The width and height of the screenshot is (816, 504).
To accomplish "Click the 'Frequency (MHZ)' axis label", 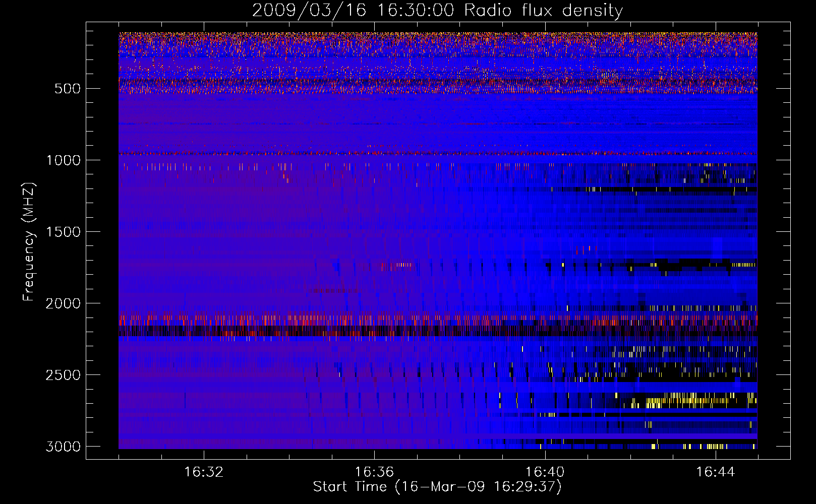I will pyautogui.click(x=29, y=242).
